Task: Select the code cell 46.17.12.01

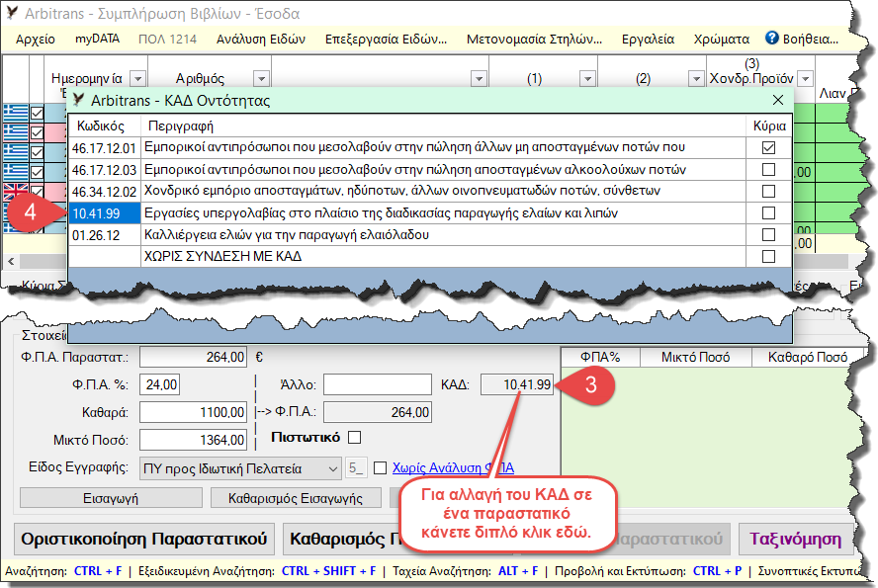Action: point(104,148)
